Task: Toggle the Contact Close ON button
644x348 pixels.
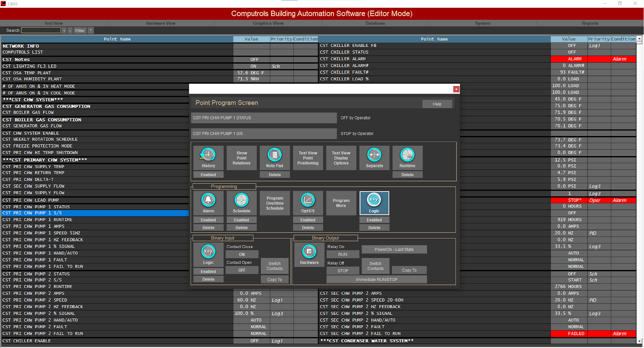Action: point(242,254)
